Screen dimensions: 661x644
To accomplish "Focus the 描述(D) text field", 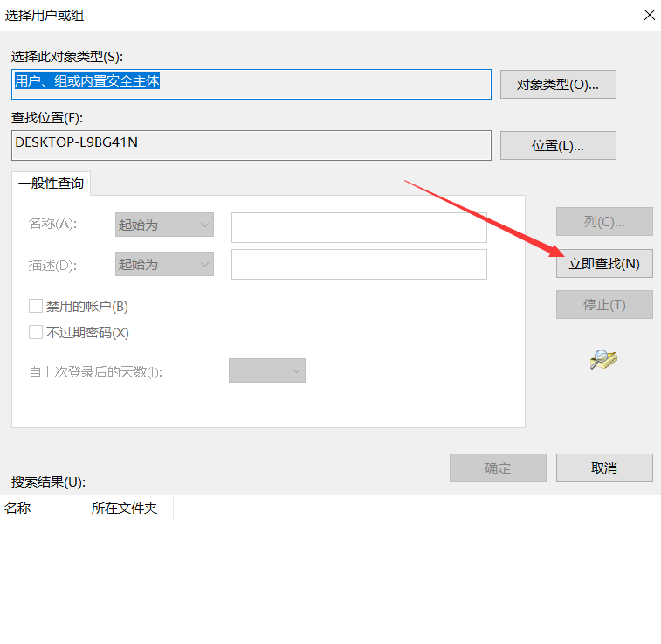I will tap(359, 265).
